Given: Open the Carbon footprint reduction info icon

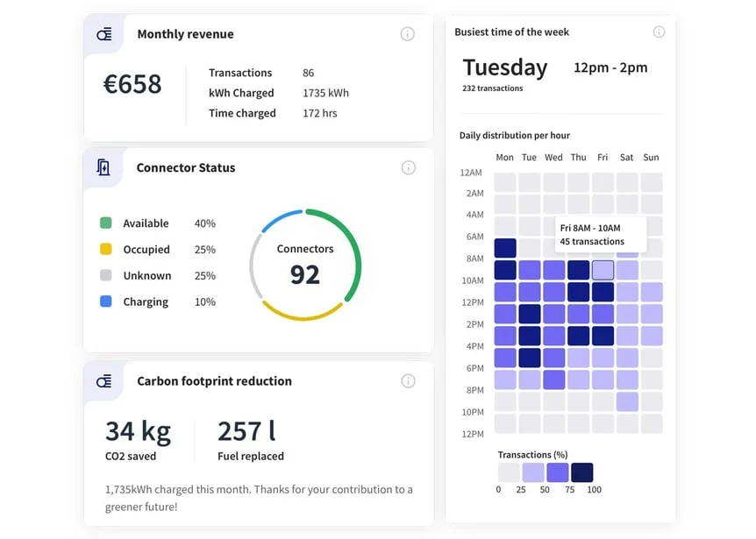Looking at the screenshot, I should [x=408, y=381].
